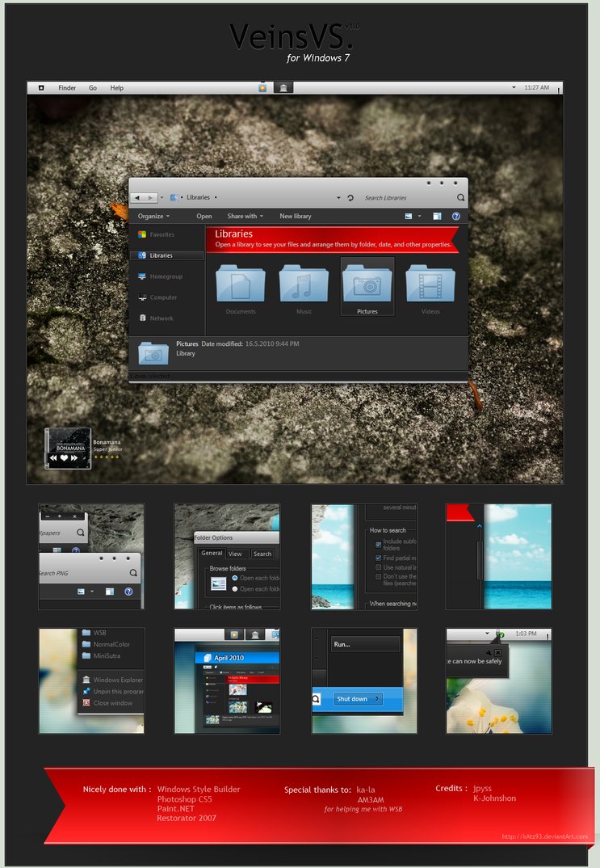Select the Videos library folder
600x868 pixels.
pos(430,289)
